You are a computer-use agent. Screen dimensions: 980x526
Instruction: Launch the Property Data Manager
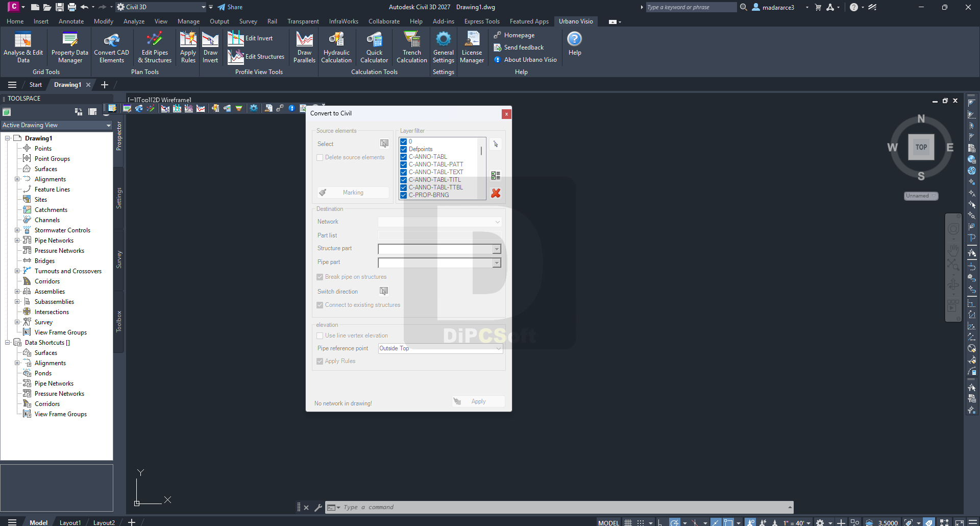(70, 47)
